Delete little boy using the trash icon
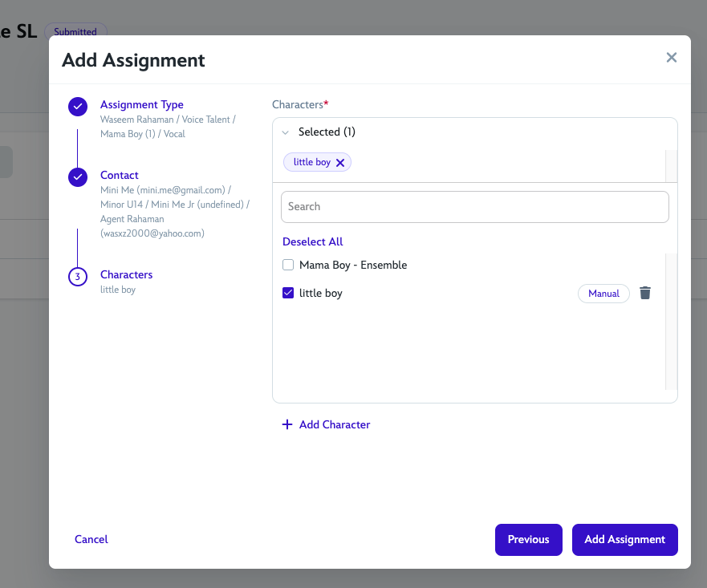 coord(644,293)
